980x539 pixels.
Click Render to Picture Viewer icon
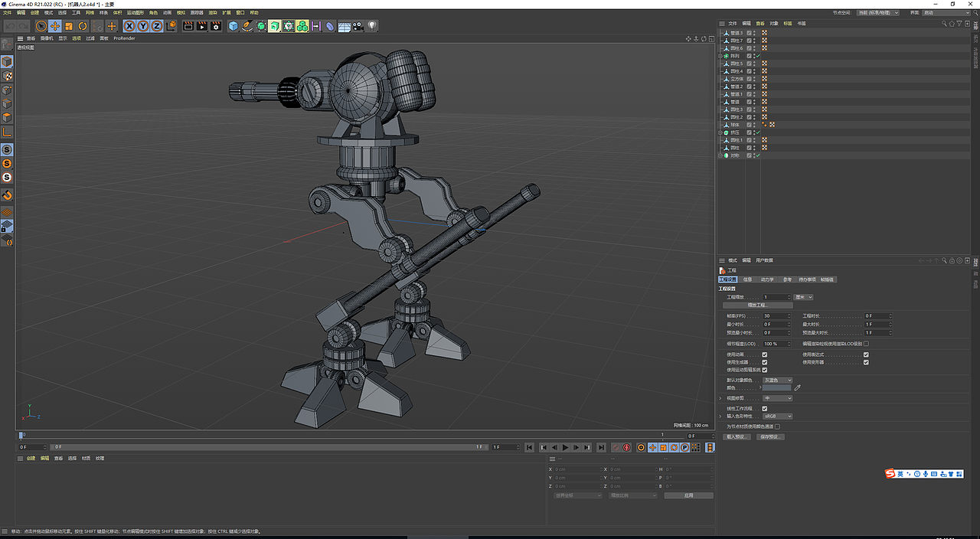pos(202,26)
